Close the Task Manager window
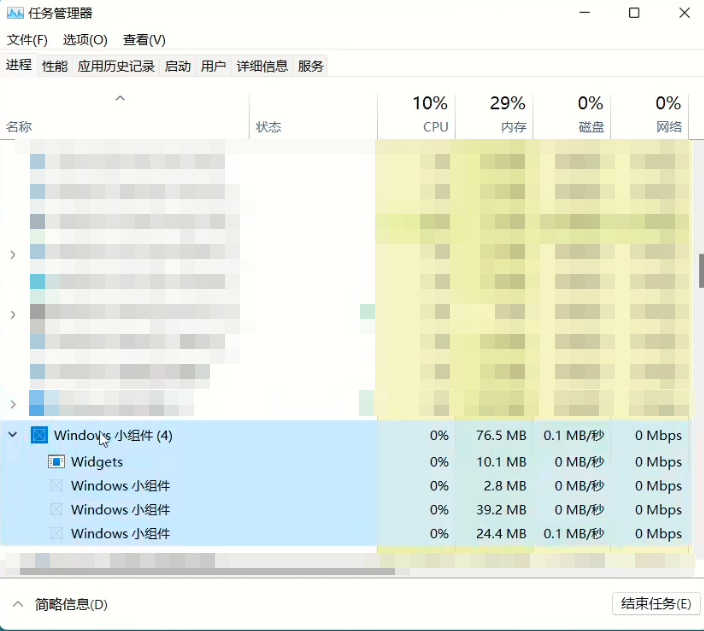This screenshot has height=631, width=704. (684, 13)
